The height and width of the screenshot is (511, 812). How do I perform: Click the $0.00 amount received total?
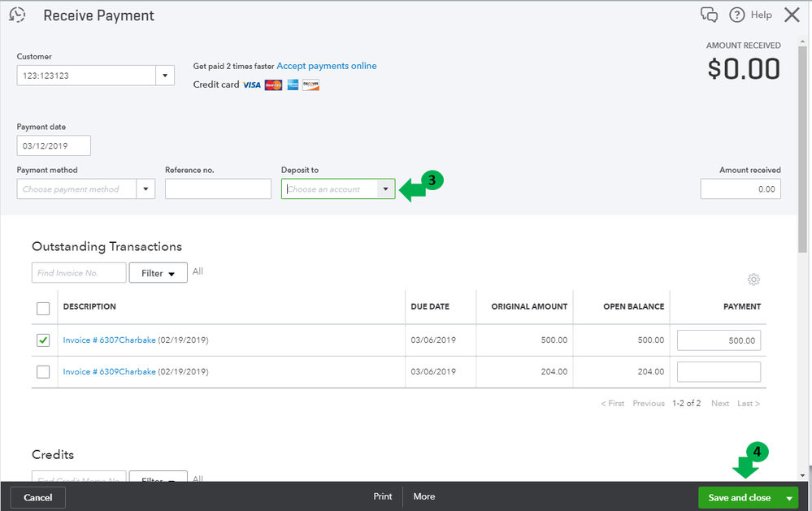point(744,69)
